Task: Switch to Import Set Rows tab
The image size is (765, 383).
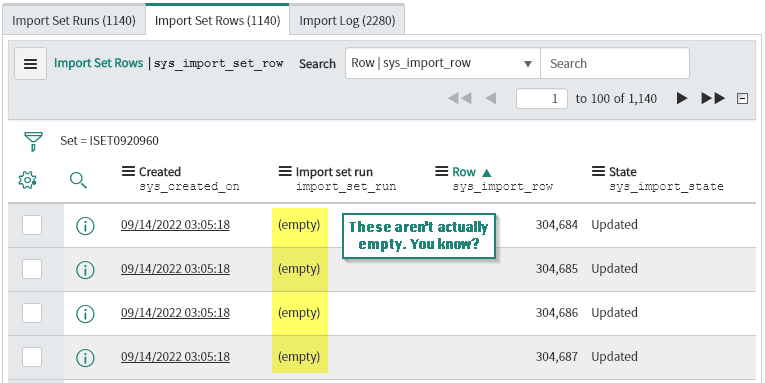Action: (x=218, y=20)
